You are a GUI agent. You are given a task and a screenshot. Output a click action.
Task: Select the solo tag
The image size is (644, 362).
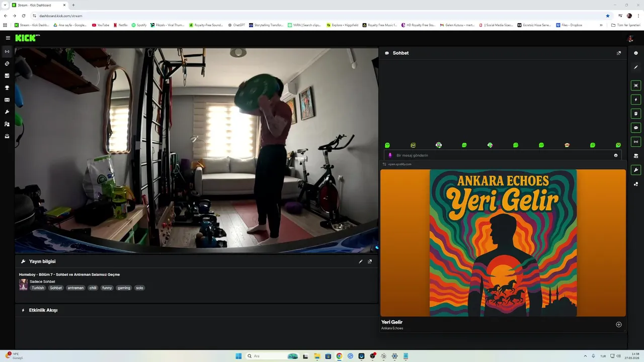coord(139,288)
